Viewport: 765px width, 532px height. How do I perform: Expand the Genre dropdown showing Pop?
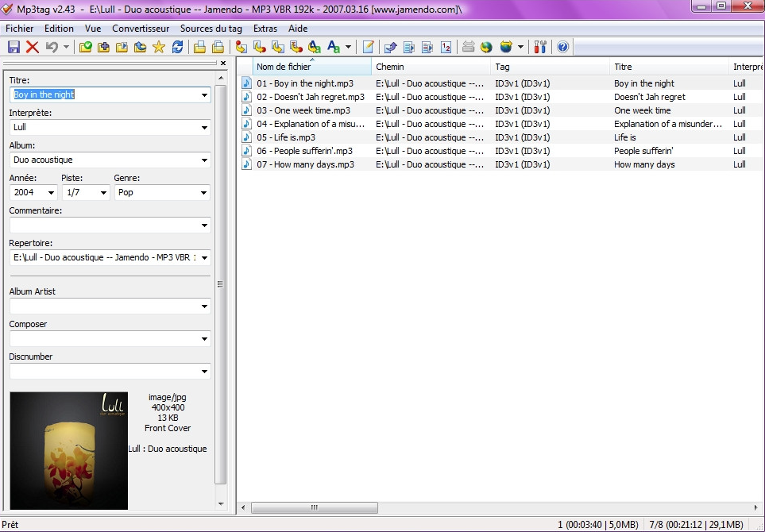(203, 193)
